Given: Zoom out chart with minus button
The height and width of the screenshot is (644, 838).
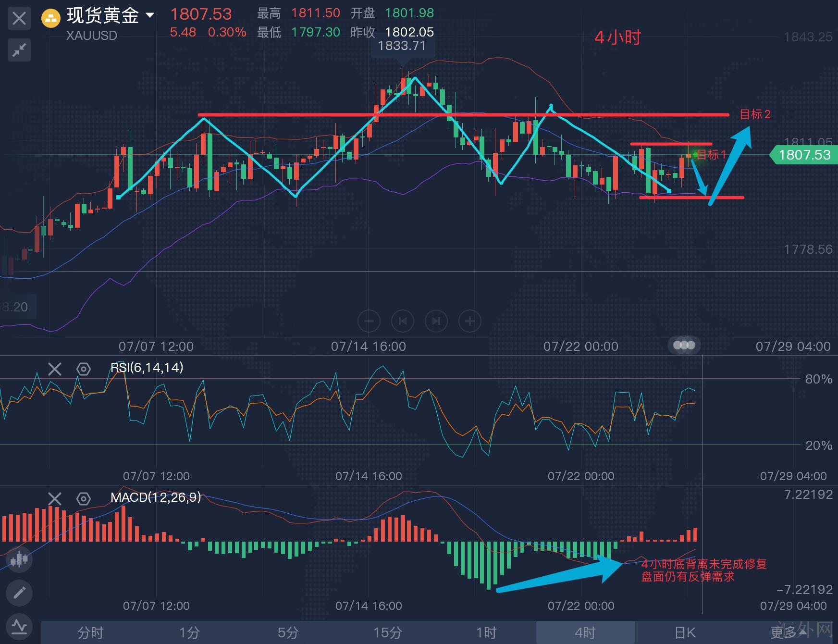Looking at the screenshot, I should pyautogui.click(x=369, y=321).
